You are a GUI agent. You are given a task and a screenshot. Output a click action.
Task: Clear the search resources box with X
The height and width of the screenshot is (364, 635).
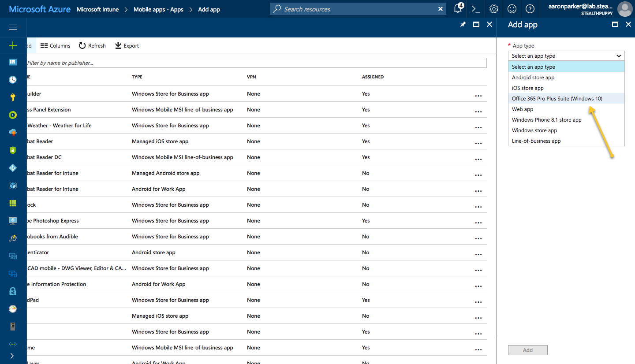[x=441, y=9]
